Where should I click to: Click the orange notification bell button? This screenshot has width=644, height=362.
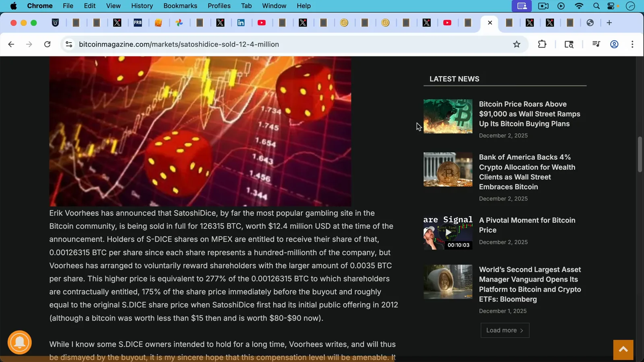[x=19, y=342]
